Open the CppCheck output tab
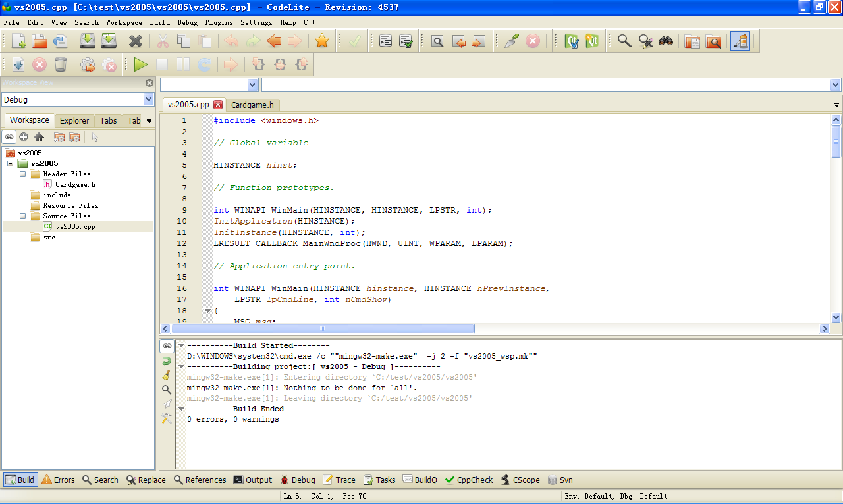 coord(469,480)
